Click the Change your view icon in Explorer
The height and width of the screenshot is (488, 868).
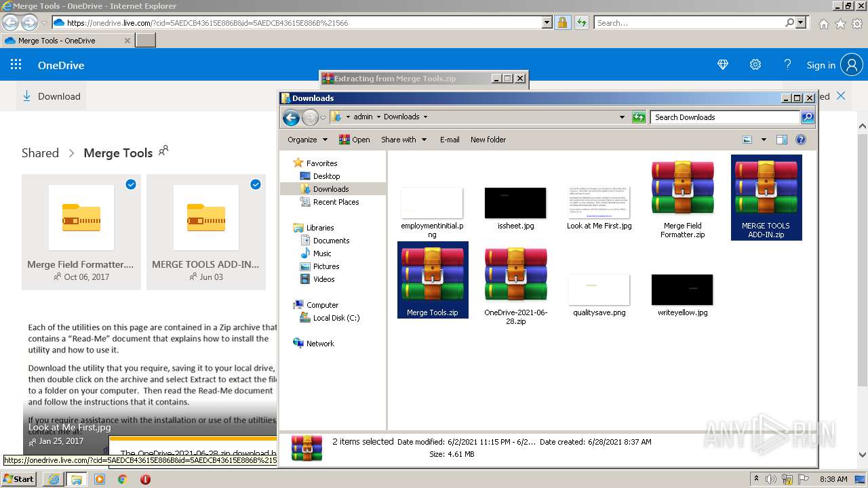coord(747,140)
